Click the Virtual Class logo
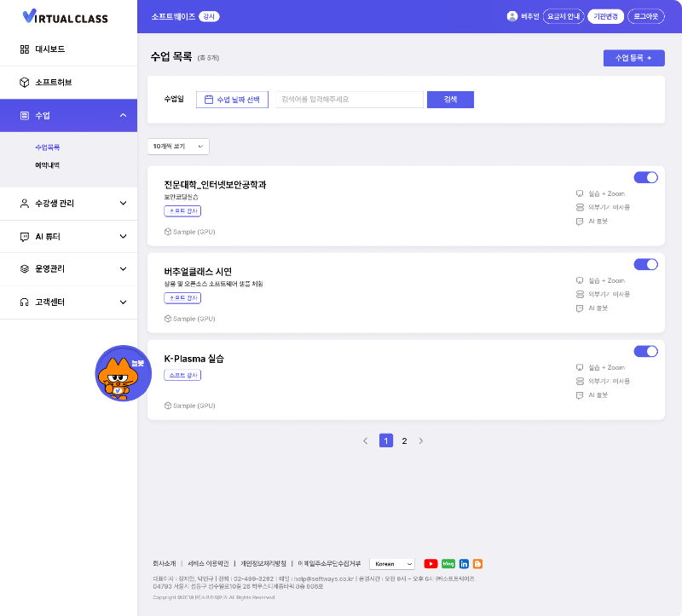682x616 pixels. point(65,16)
